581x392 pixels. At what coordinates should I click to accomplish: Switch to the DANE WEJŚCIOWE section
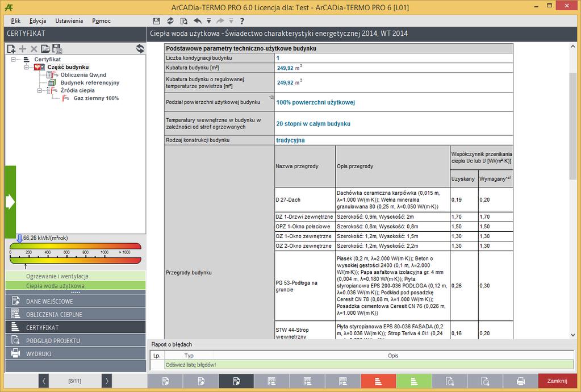click(x=76, y=301)
